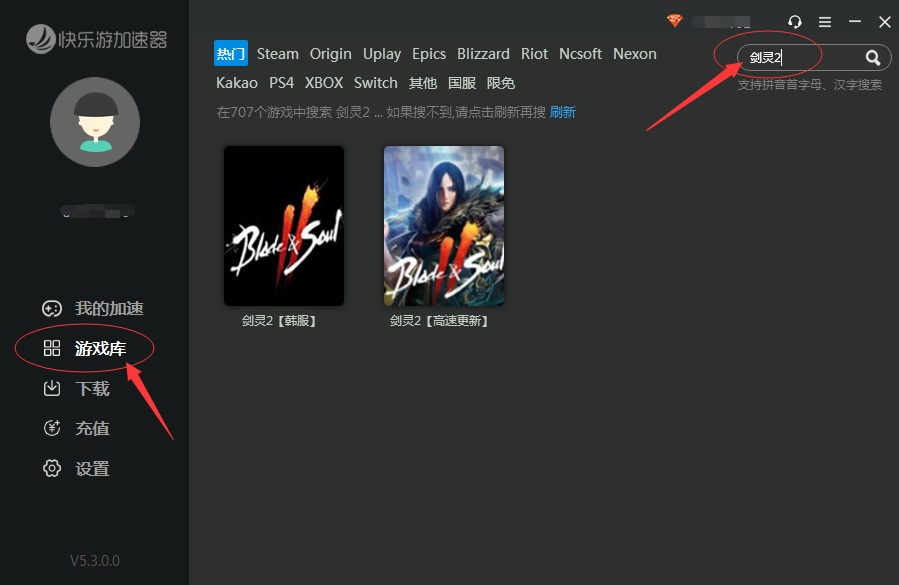The width and height of the screenshot is (899, 585).
Task: Open the 充值 page label
Action: (x=92, y=428)
